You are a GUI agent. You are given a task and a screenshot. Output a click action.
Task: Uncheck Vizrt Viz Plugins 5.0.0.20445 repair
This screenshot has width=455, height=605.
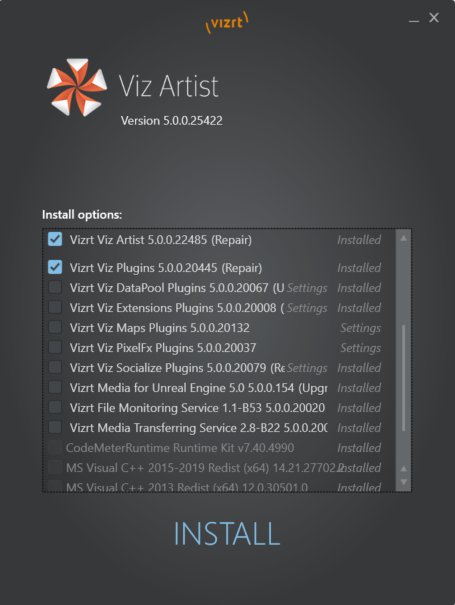(x=55, y=267)
